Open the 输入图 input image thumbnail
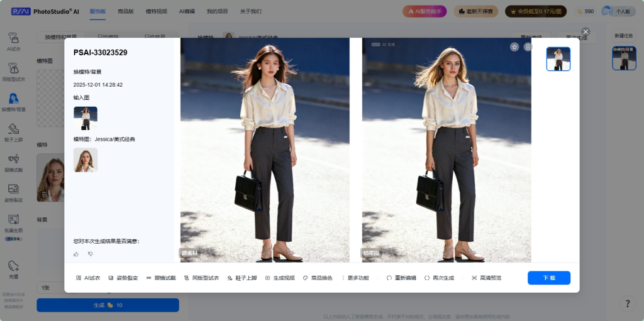The width and height of the screenshot is (644, 321). tap(86, 118)
